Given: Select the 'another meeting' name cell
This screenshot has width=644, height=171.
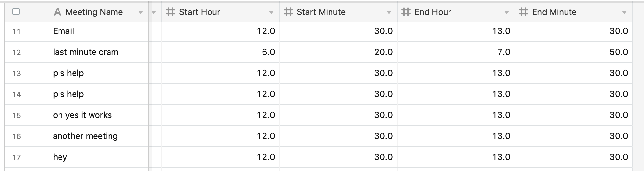Looking at the screenshot, I should pyautogui.click(x=85, y=136).
